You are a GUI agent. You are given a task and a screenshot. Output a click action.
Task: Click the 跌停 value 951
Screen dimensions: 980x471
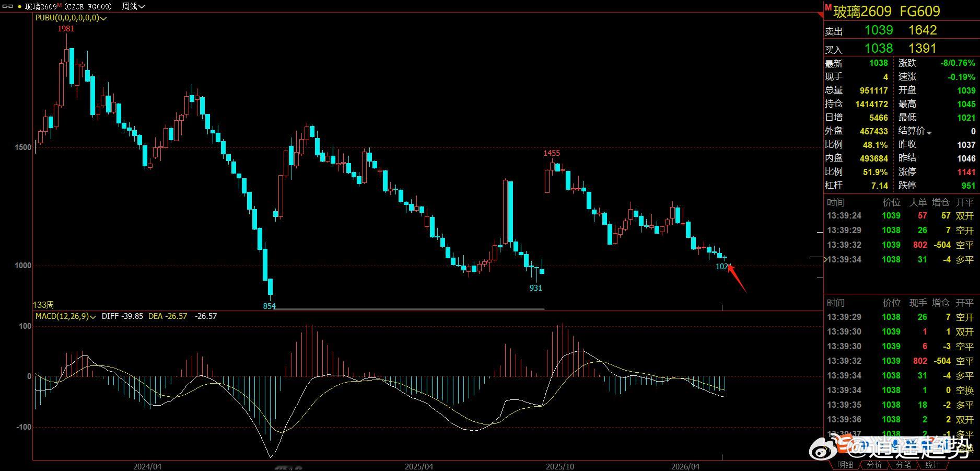pyautogui.click(x=968, y=186)
